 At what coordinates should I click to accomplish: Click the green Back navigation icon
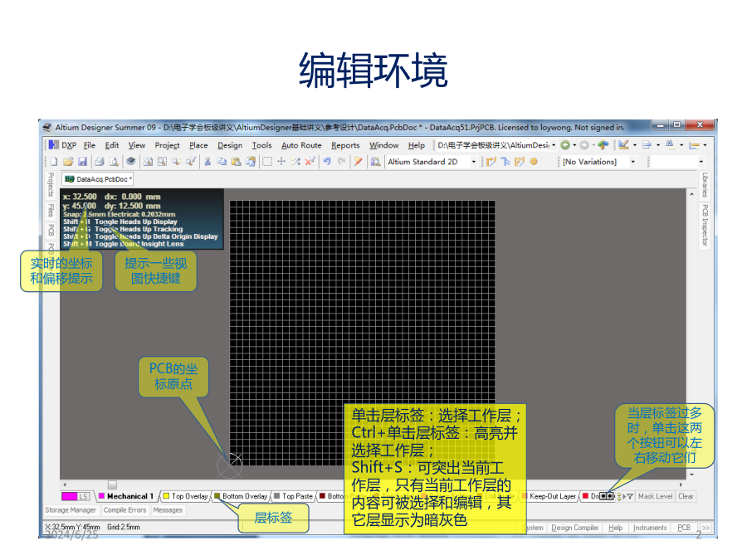[565, 144]
